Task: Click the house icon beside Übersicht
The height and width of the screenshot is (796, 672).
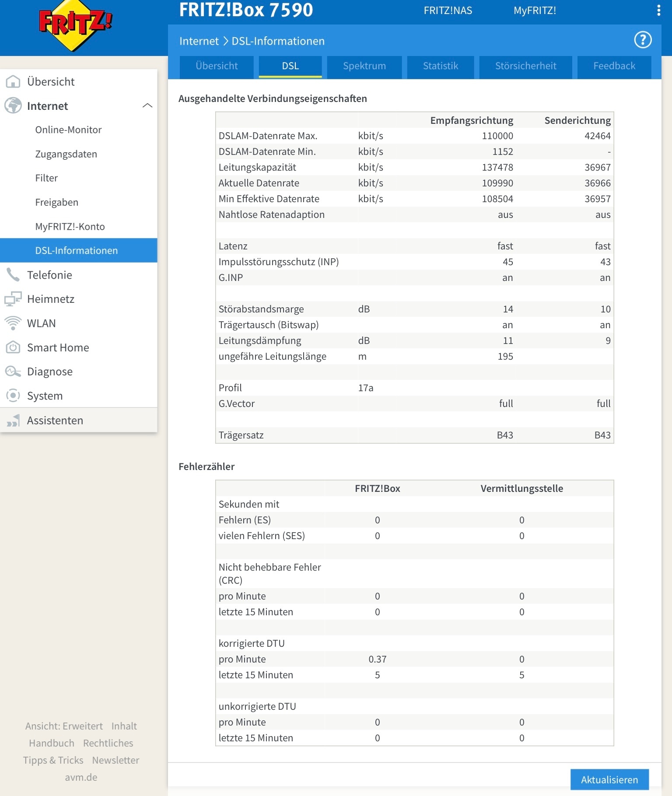Action: (x=13, y=81)
